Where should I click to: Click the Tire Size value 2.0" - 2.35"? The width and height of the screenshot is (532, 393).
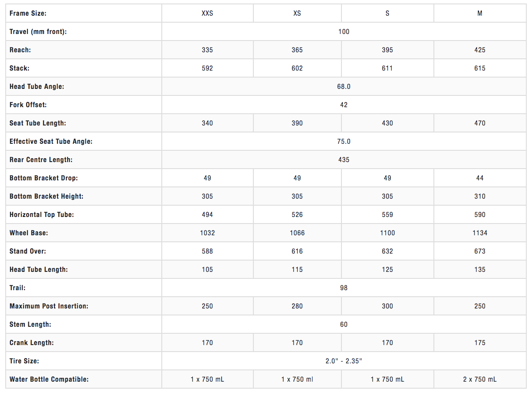(344, 361)
